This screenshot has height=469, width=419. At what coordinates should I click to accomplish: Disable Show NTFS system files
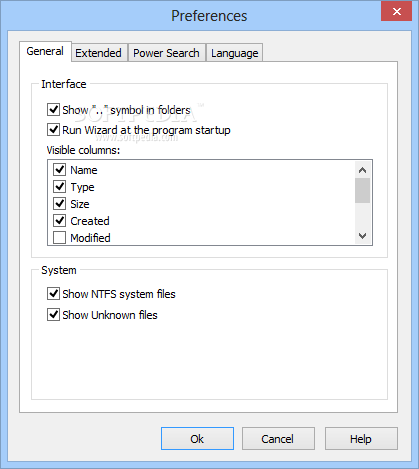point(53,294)
